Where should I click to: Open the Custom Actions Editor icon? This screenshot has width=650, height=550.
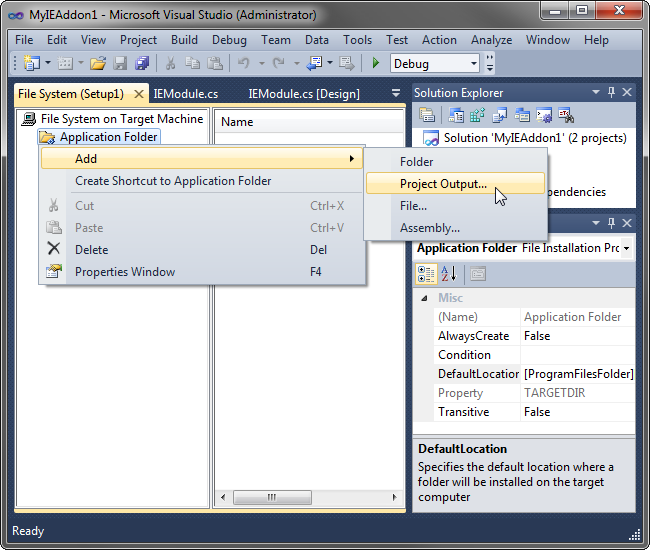(x=544, y=115)
